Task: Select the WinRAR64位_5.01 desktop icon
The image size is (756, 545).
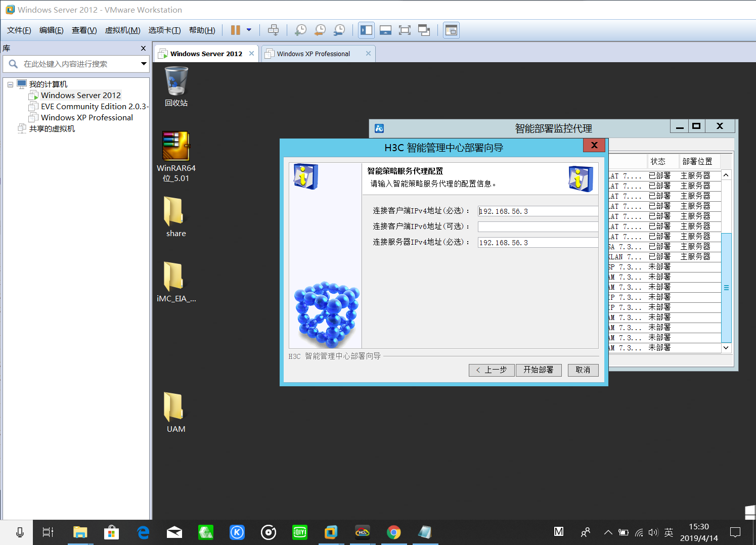Action: click(x=176, y=156)
